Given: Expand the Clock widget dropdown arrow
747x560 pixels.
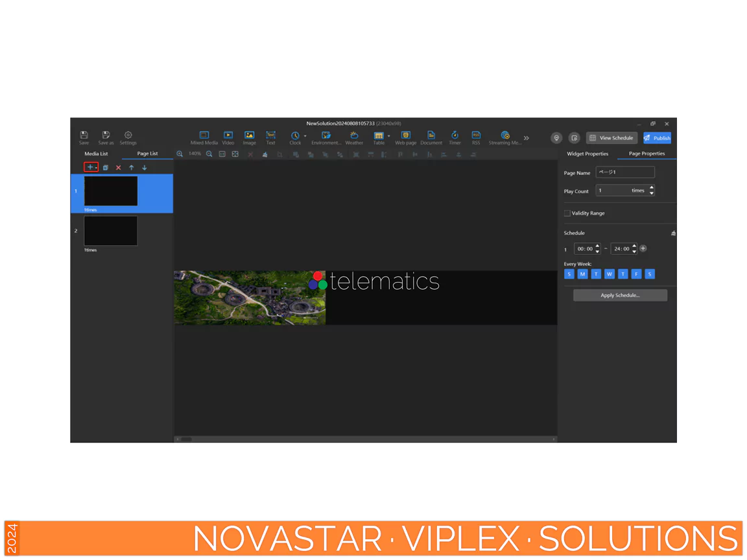Looking at the screenshot, I should [x=305, y=136].
